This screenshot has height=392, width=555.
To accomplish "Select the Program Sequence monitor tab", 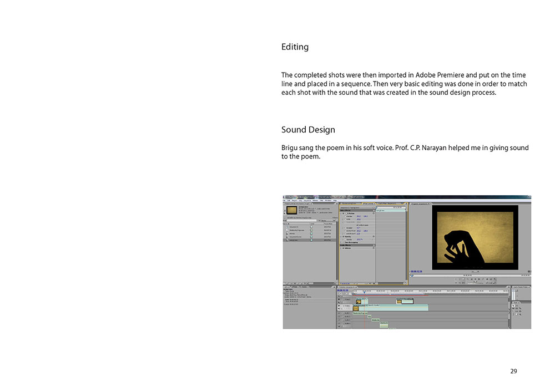I will (420, 203).
